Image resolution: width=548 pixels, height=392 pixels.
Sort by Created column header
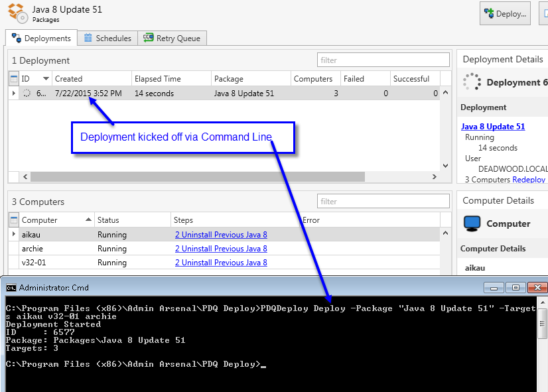[x=92, y=79]
